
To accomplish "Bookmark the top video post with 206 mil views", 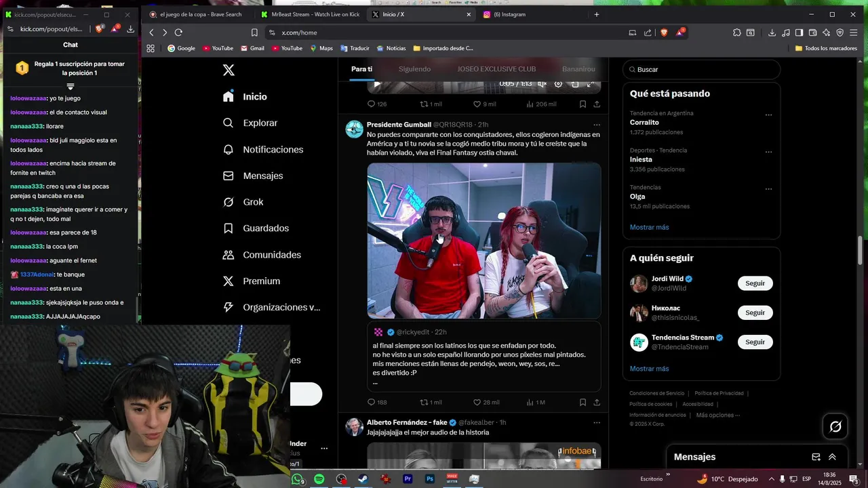I will pos(583,104).
